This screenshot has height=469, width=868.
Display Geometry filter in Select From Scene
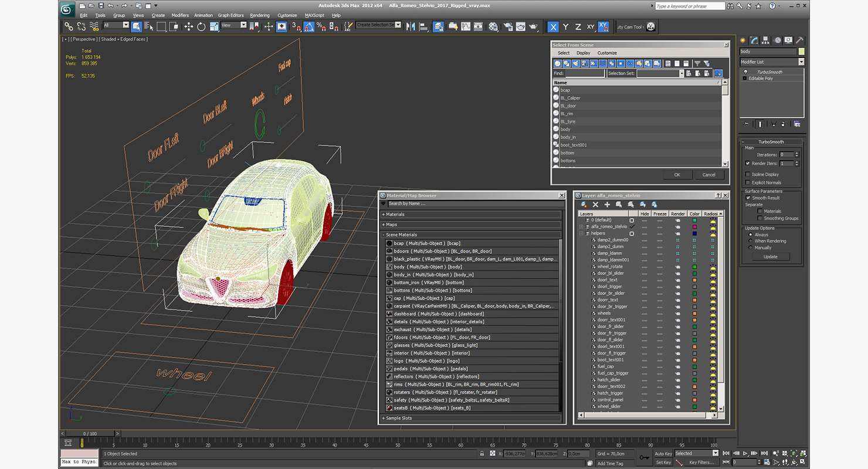coord(558,63)
